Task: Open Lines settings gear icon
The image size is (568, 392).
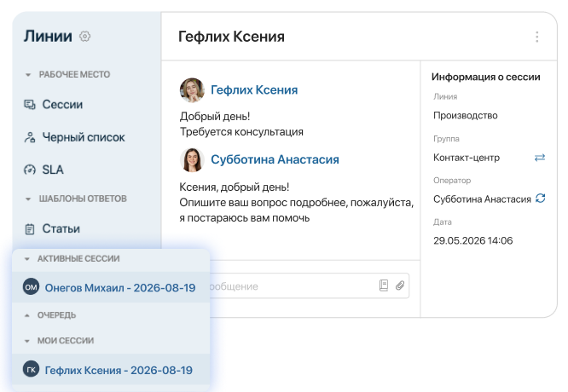Action: [84, 36]
